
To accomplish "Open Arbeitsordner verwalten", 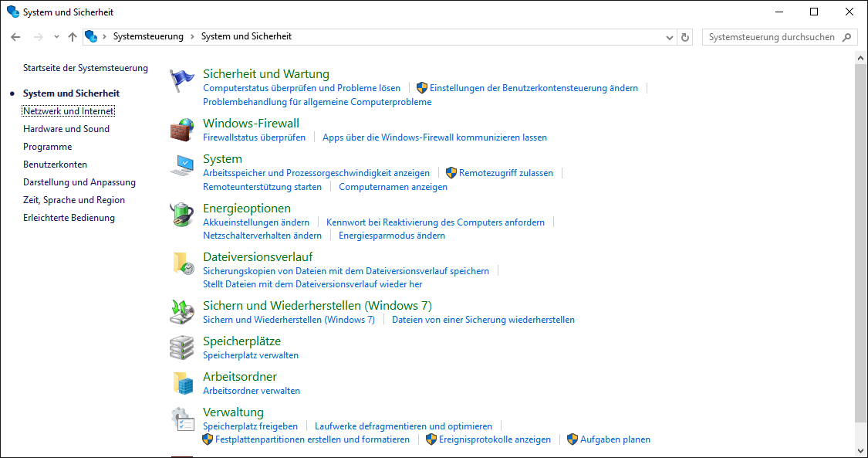I will 252,391.
